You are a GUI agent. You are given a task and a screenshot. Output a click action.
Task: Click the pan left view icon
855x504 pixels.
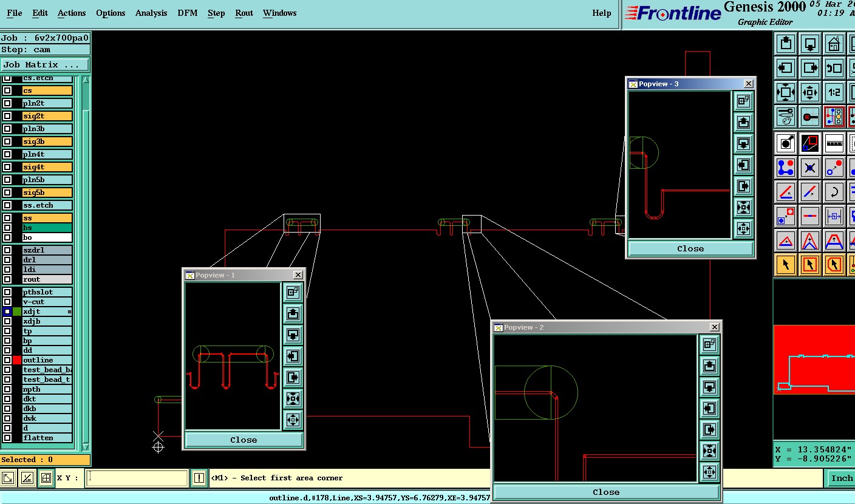786,68
